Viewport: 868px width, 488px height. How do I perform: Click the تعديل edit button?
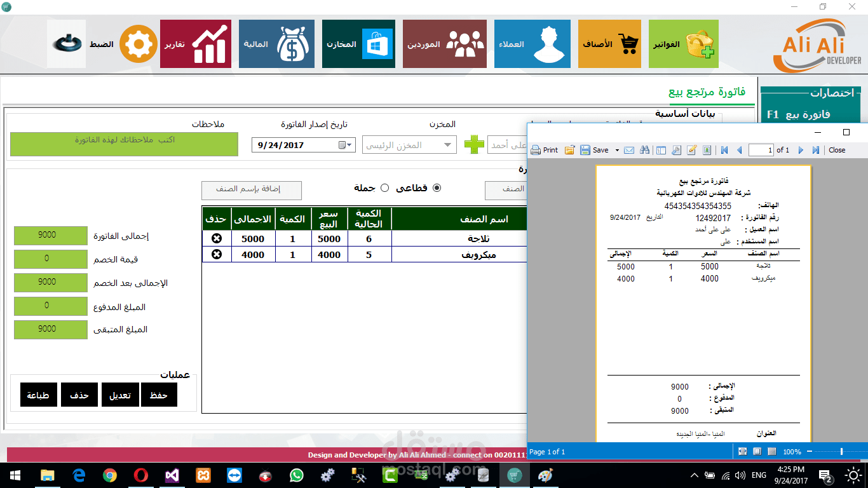pyautogui.click(x=119, y=395)
